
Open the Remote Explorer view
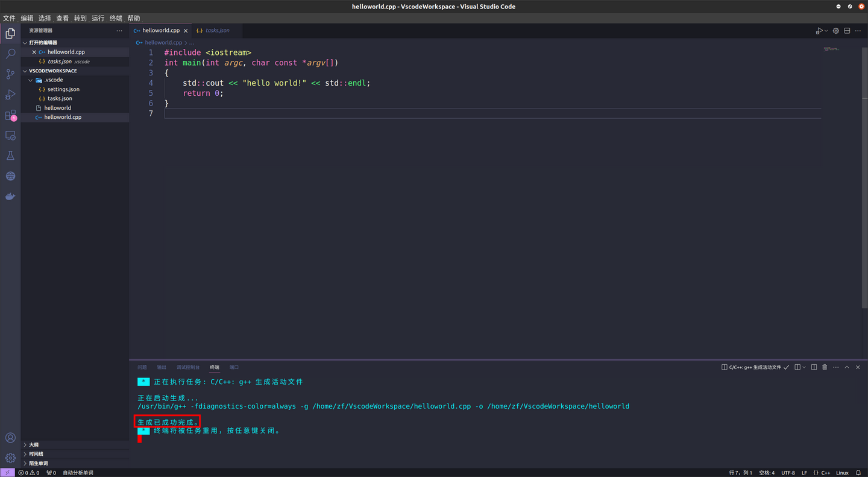[10, 136]
